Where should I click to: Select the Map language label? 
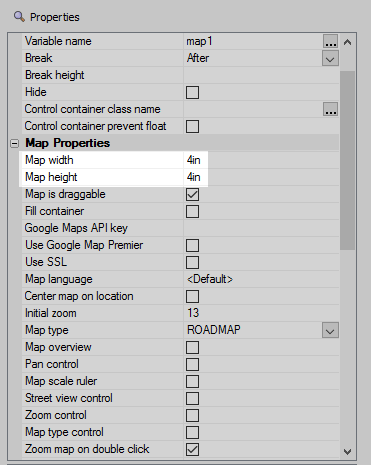tap(59, 279)
